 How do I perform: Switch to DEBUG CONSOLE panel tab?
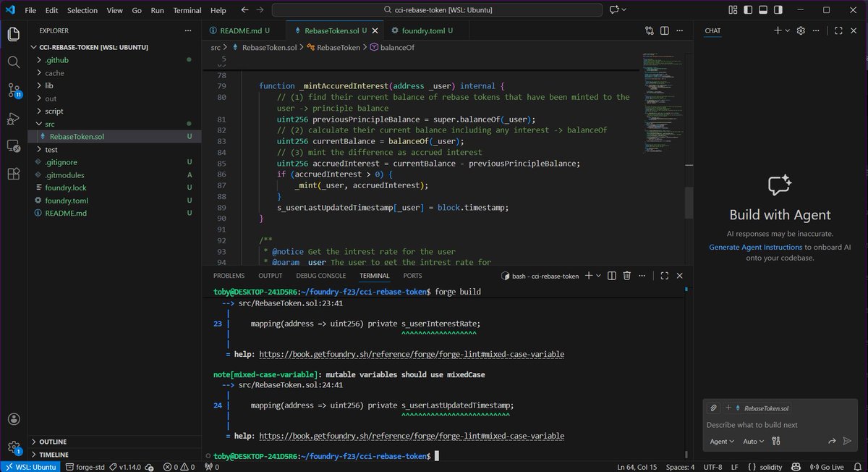click(321, 276)
